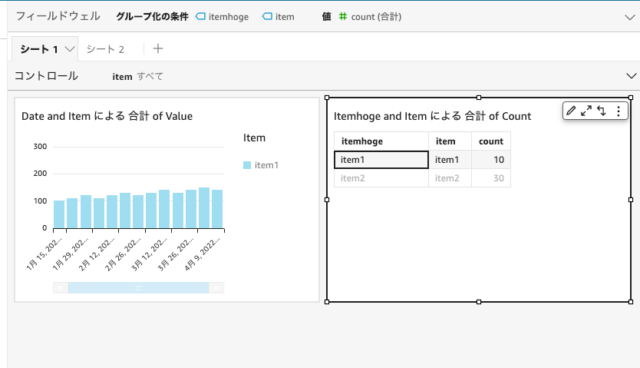
Task: Open the item control filter dropdown
Action: click(138, 76)
